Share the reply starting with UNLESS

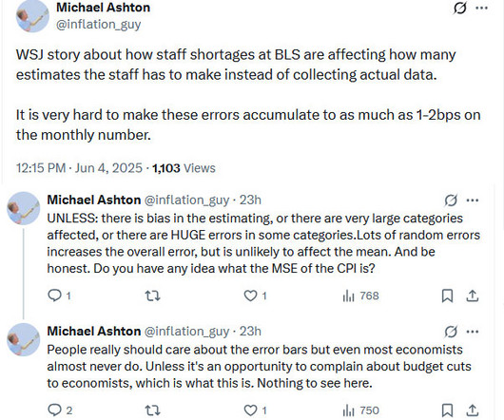click(473, 296)
